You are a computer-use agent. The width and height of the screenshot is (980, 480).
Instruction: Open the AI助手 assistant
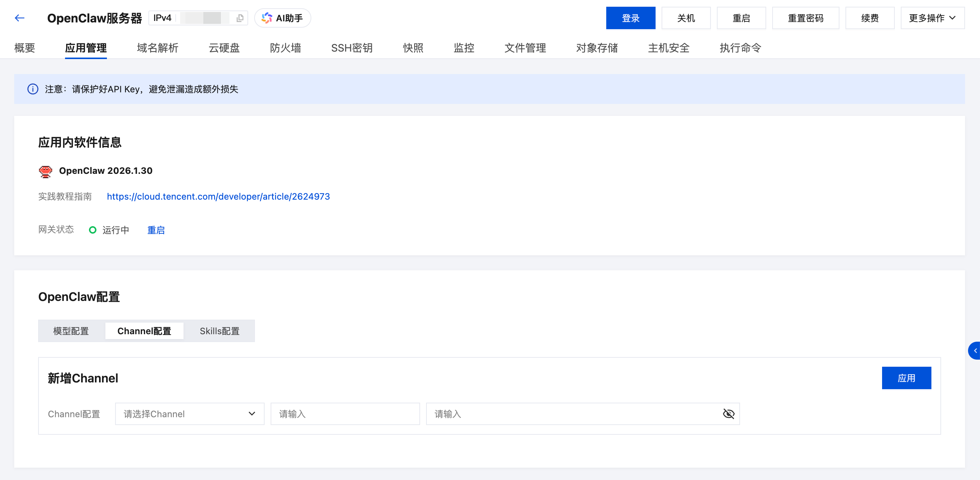point(283,18)
